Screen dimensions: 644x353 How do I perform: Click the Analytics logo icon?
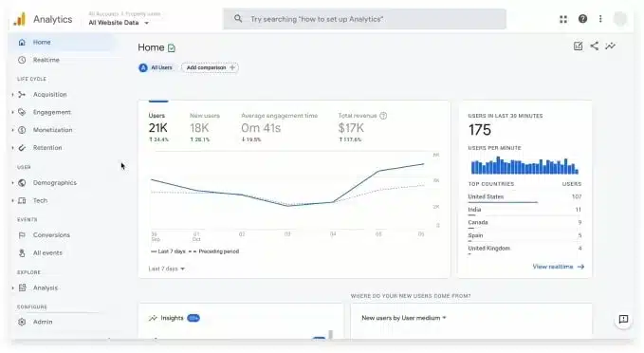pos(19,19)
